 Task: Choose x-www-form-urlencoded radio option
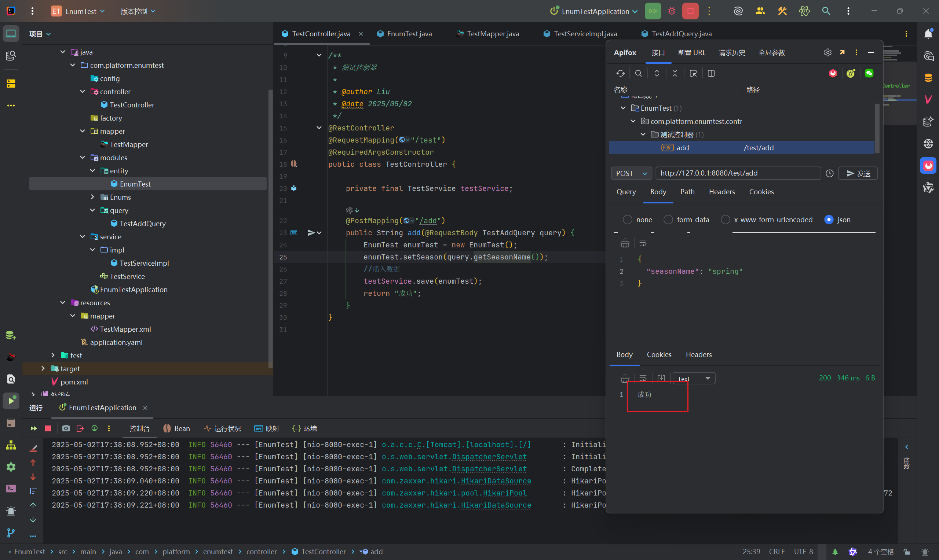pyautogui.click(x=725, y=220)
